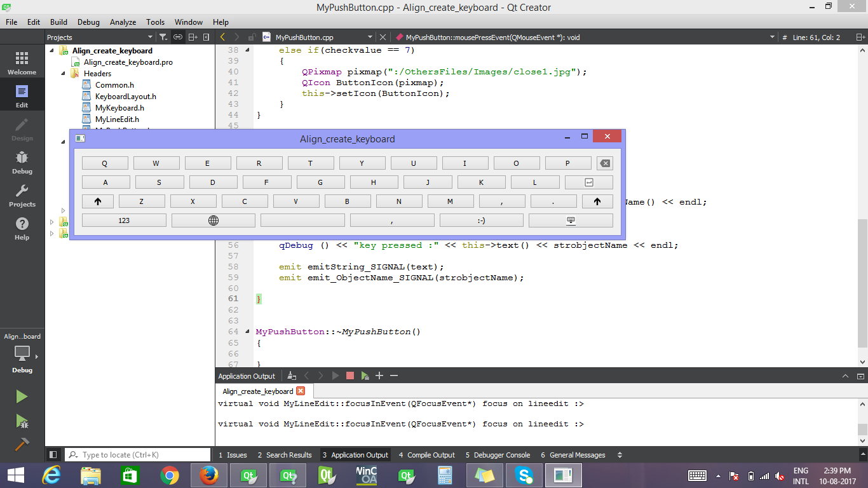Open Debug mode in left sidebar
Viewport: 868px width, 488px height.
22,163
